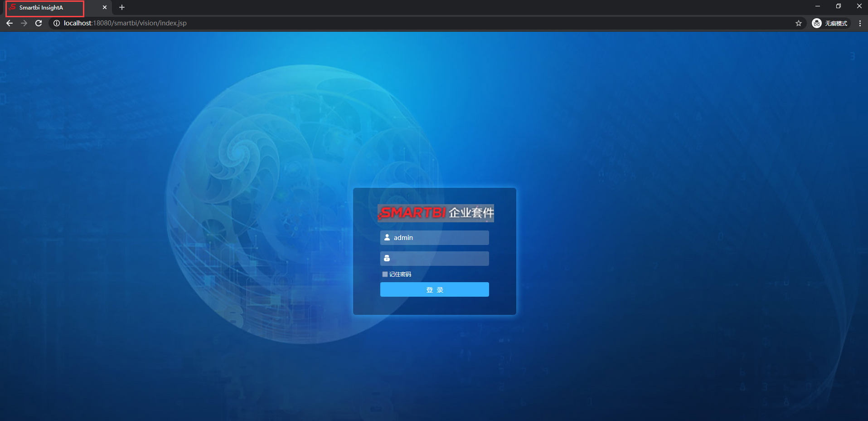Click the browser forward arrow
The image size is (868, 421).
point(24,23)
